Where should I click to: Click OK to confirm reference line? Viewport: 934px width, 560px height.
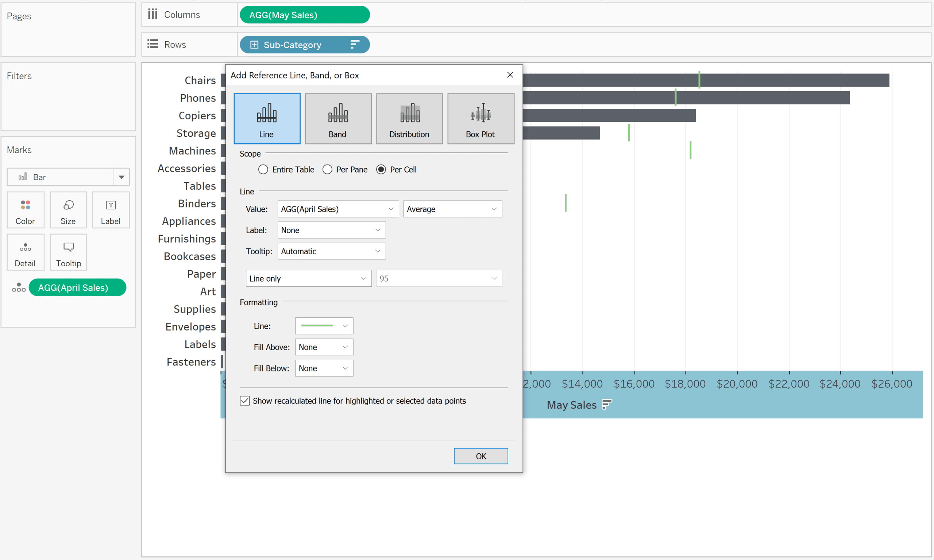(x=480, y=456)
